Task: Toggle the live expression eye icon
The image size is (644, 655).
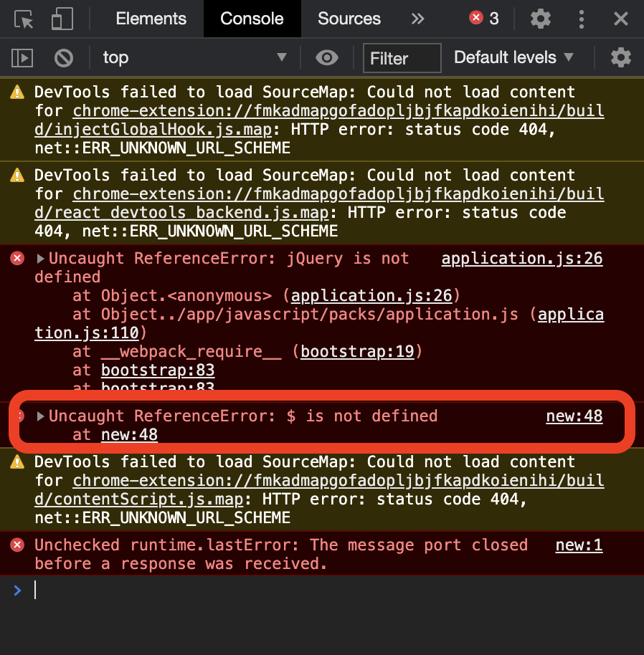Action: [327, 57]
